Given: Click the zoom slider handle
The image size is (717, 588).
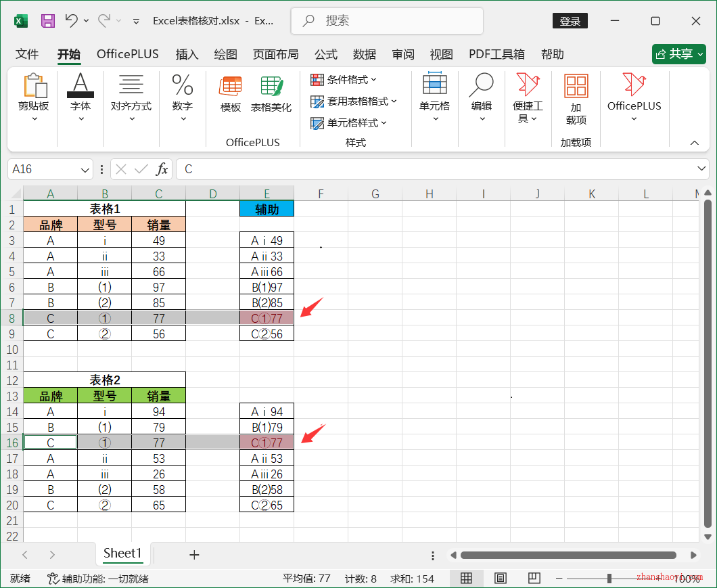Looking at the screenshot, I should click(x=609, y=579).
